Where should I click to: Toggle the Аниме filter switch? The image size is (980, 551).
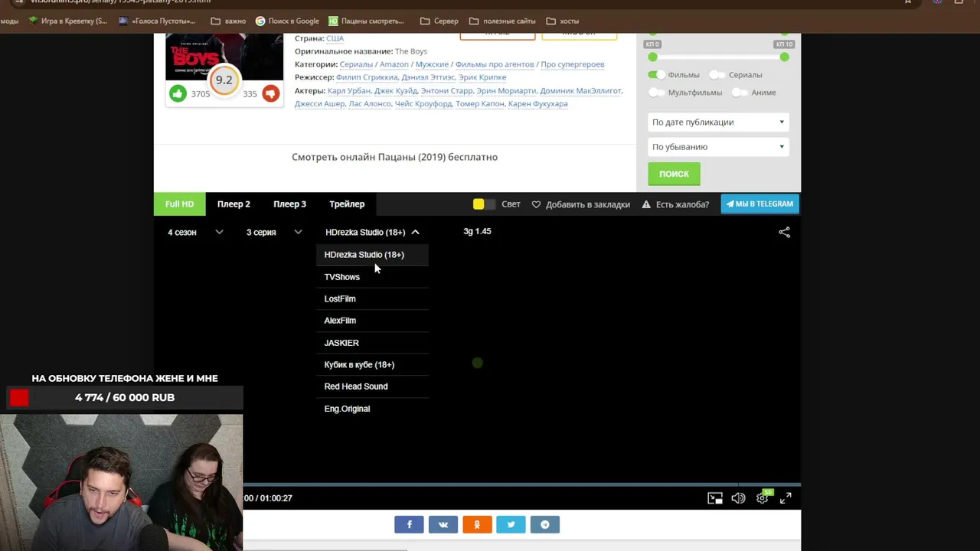coord(740,93)
